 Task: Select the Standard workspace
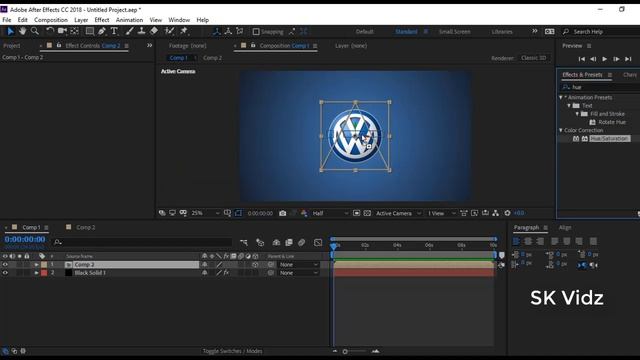click(x=406, y=31)
